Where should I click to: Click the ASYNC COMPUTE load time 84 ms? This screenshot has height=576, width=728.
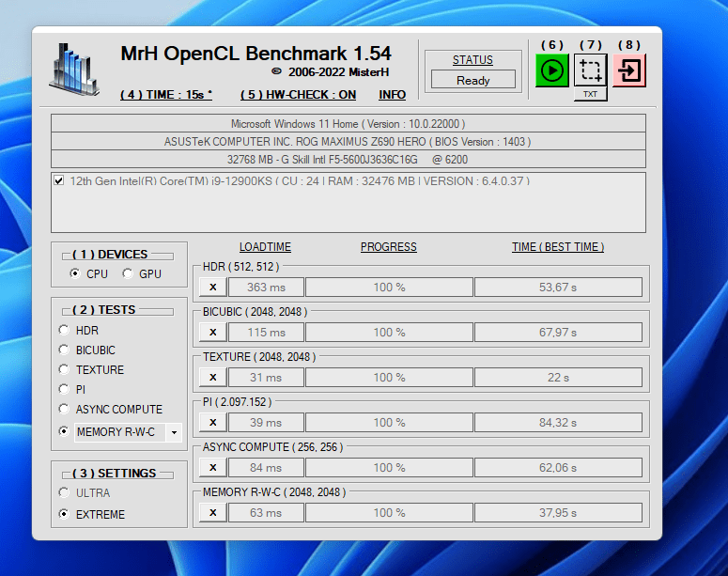pos(266,467)
